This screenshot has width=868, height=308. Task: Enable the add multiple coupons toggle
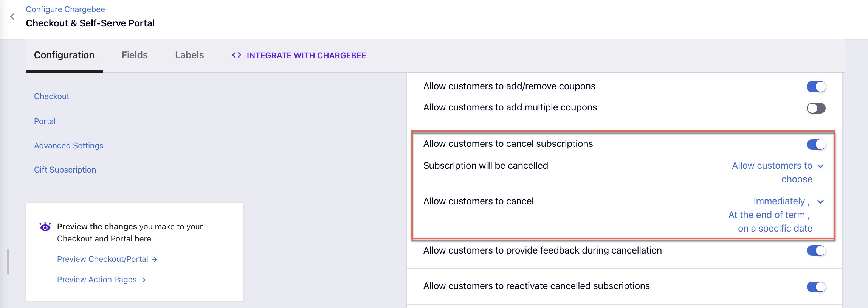tap(816, 108)
